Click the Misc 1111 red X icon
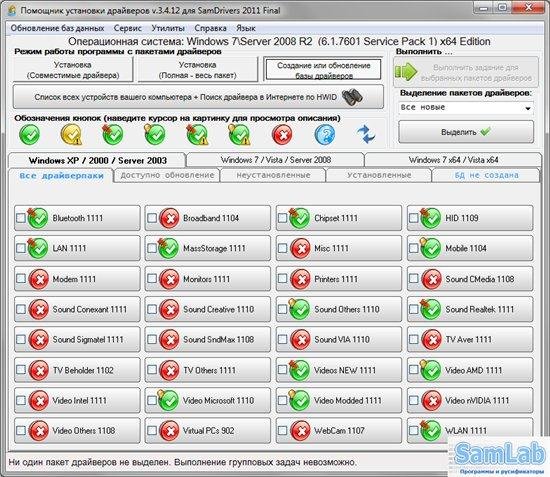The width and height of the screenshot is (550, 477). tap(300, 248)
